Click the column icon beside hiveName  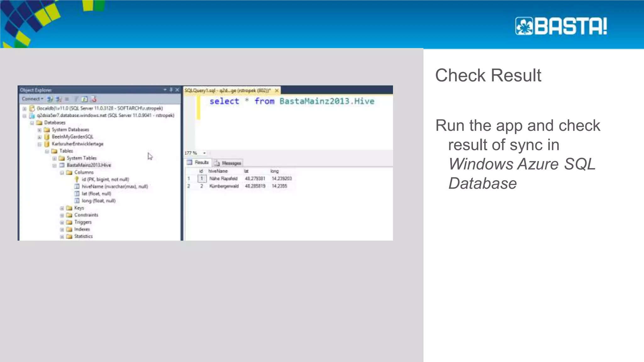(x=77, y=187)
